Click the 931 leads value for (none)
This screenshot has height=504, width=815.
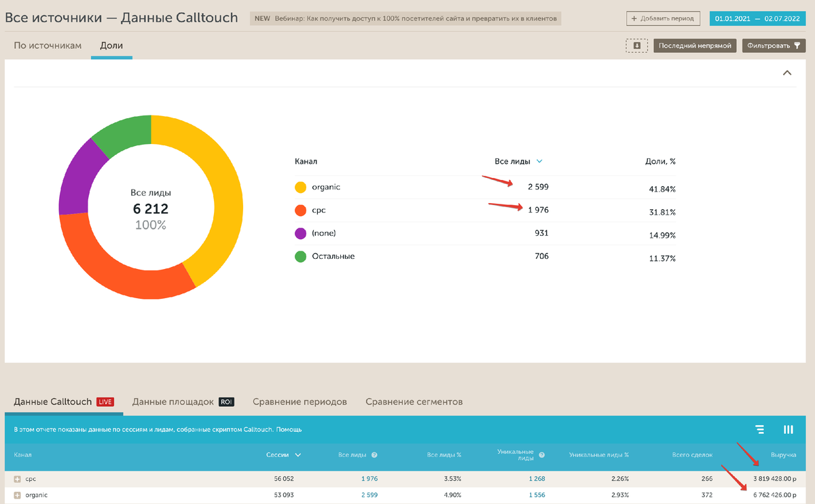[541, 233]
